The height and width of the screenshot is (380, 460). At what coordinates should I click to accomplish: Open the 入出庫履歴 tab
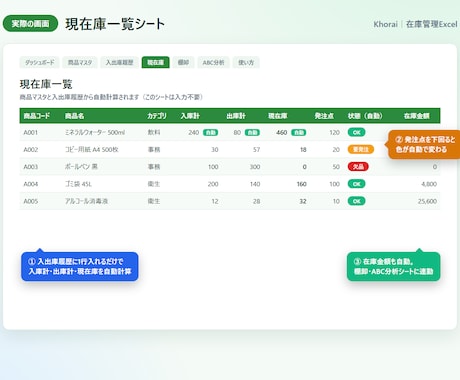coord(119,62)
